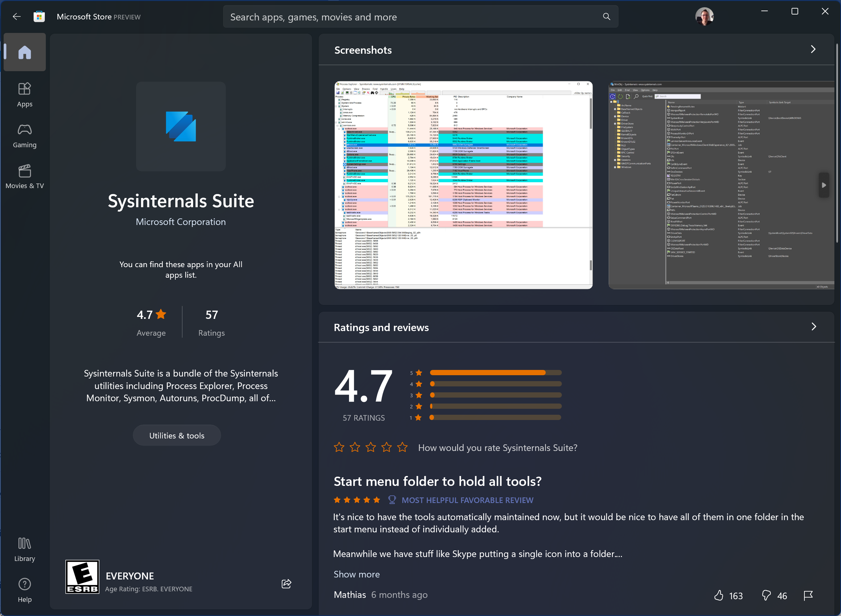The height and width of the screenshot is (616, 841).
Task: Expand the Screenshots section chevron
Action: click(x=813, y=50)
